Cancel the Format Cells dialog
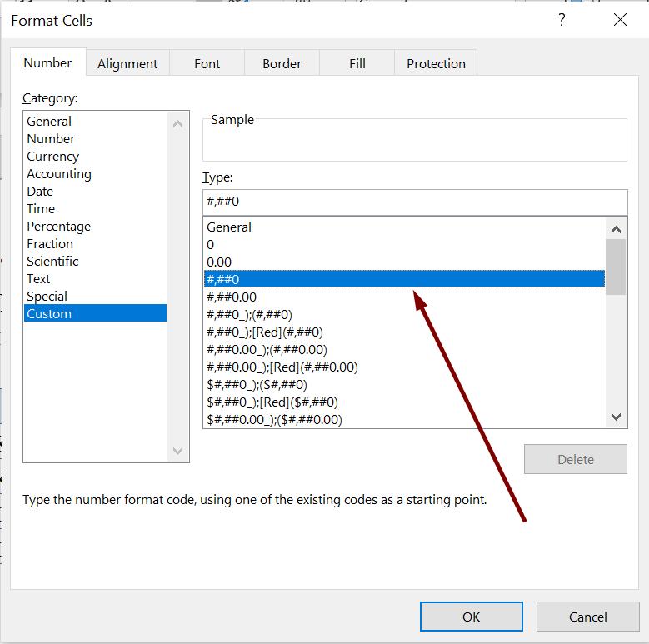Image resolution: width=649 pixels, height=644 pixels. (x=587, y=617)
